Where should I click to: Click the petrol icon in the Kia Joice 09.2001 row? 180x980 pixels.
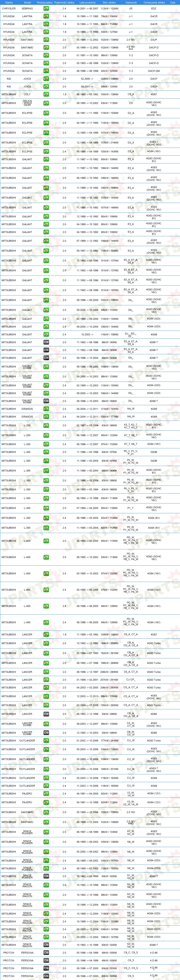point(46,87)
